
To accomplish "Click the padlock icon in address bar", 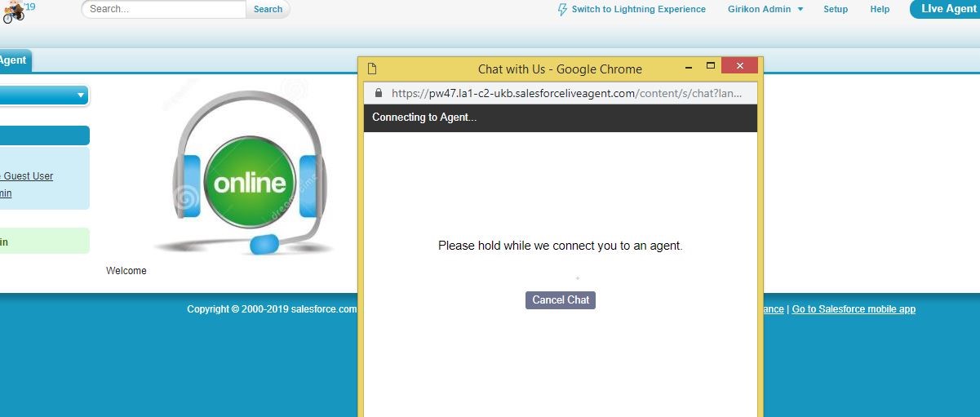I will tap(378, 93).
